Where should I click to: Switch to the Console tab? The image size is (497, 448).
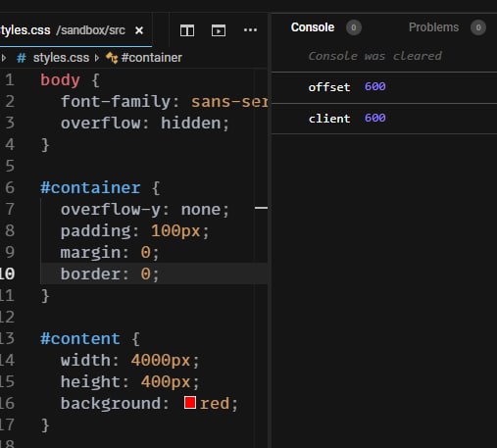click(313, 27)
